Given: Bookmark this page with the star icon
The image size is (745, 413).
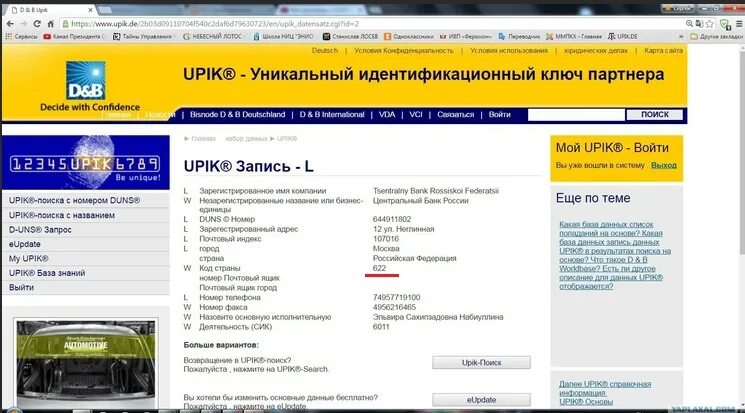Looking at the screenshot, I should 710,24.
